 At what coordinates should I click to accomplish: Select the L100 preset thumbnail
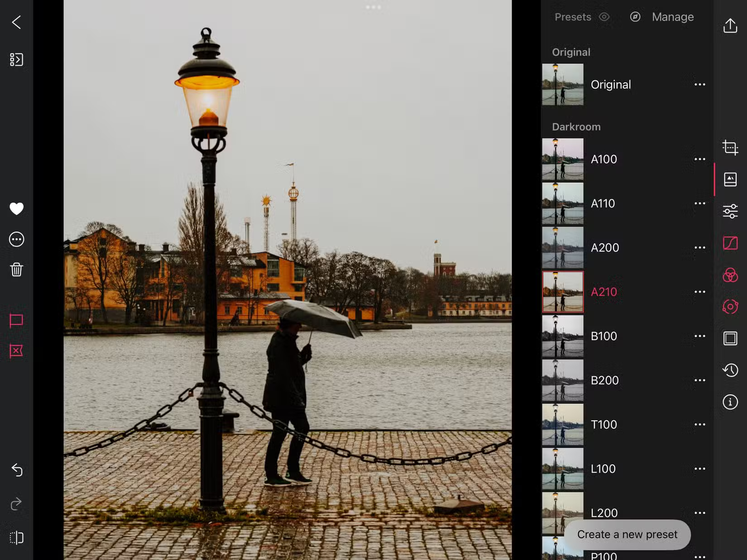(562, 469)
